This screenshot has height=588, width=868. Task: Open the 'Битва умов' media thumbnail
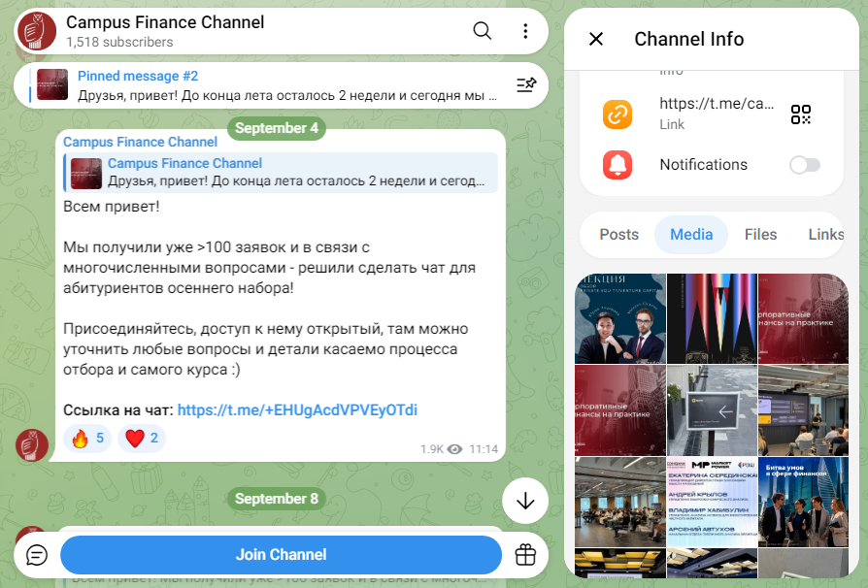pyautogui.click(x=803, y=503)
